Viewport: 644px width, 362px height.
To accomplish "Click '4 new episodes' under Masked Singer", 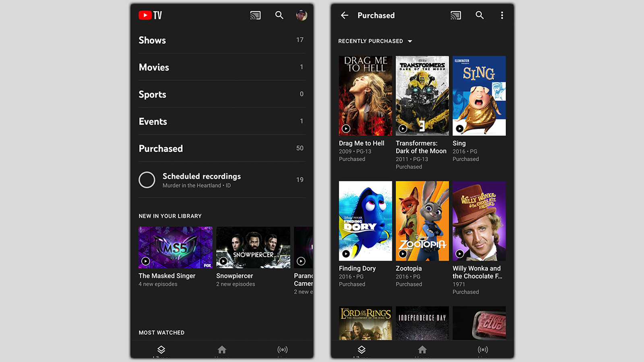I will [158, 284].
